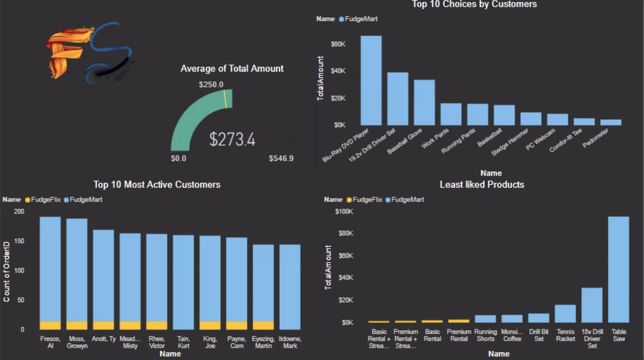Select the bar for Itdowne, Mark

290,287
